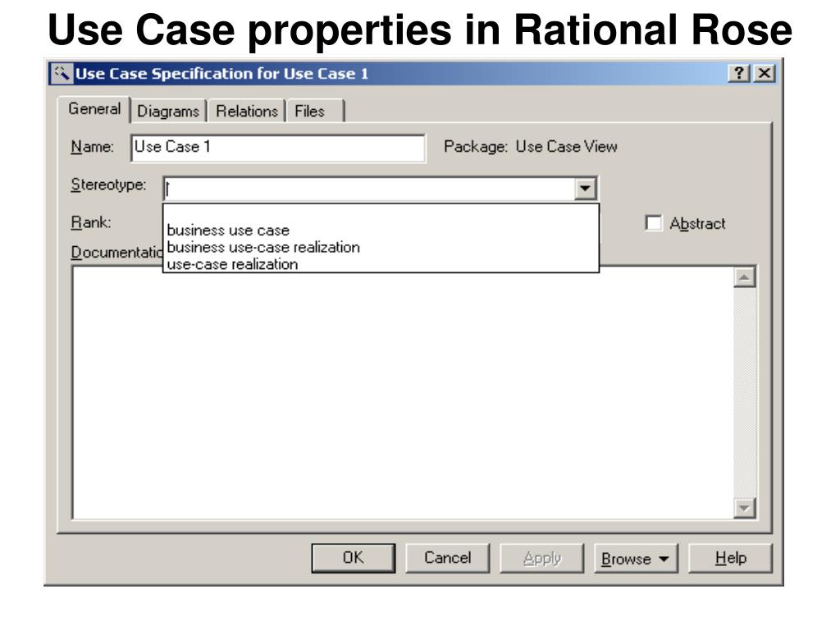This screenshot has height=630, width=840.
Task: Click the documentation scrollbar track
Action: (745, 393)
